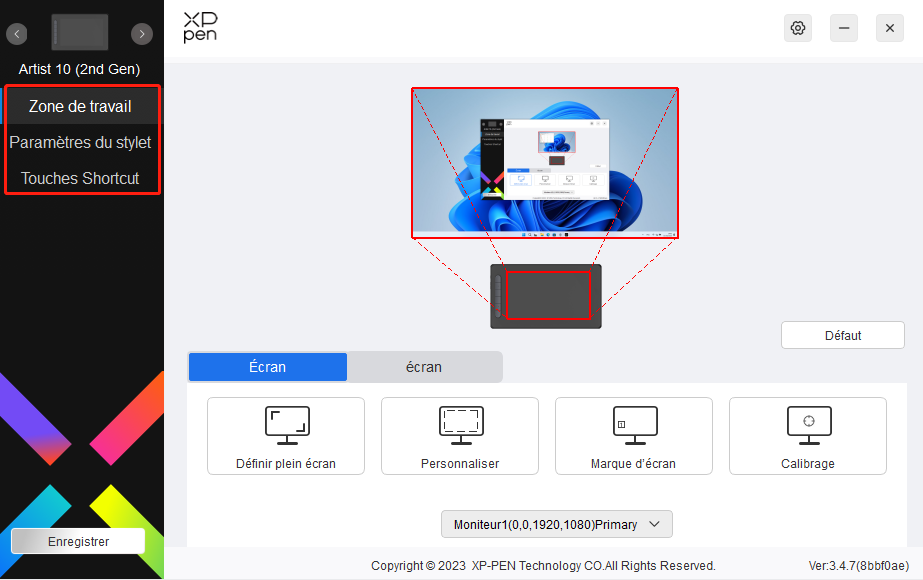Viewport: 923px width, 580px height.
Task: Open settings via the gear icon
Action: tap(798, 28)
